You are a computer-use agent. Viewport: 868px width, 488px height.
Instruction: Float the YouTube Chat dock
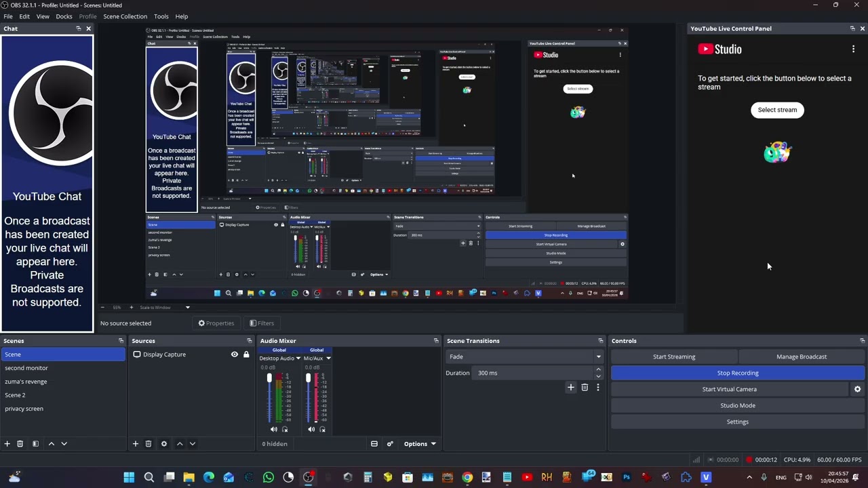point(79,28)
